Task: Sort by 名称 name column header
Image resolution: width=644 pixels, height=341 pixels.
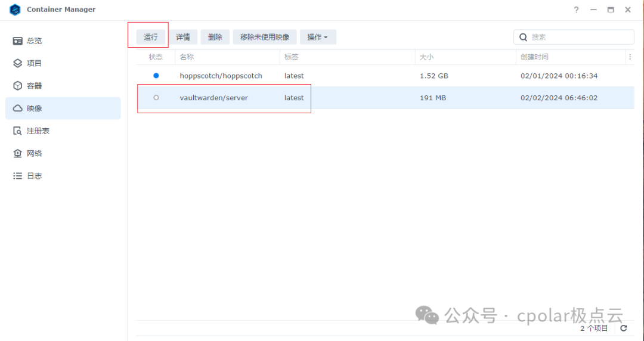Action: 228,57
